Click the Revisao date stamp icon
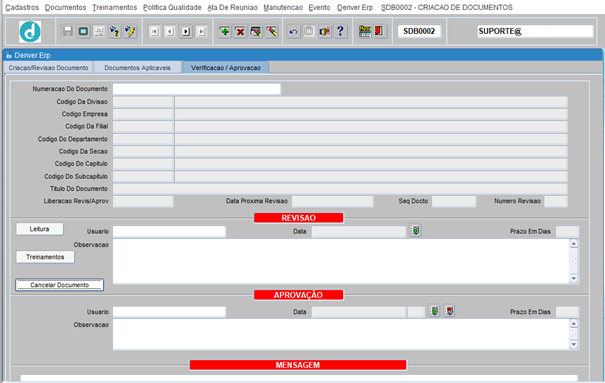 point(416,231)
